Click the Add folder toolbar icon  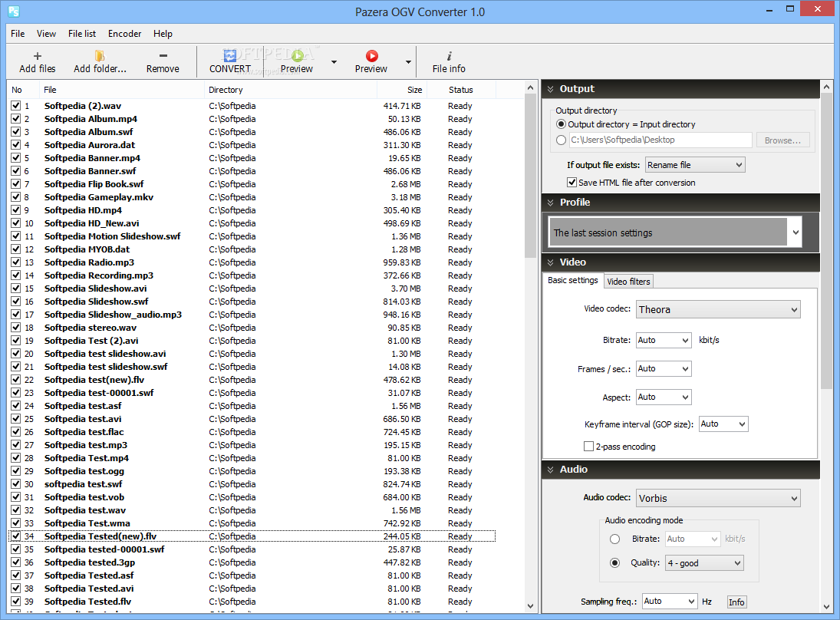tap(100, 56)
